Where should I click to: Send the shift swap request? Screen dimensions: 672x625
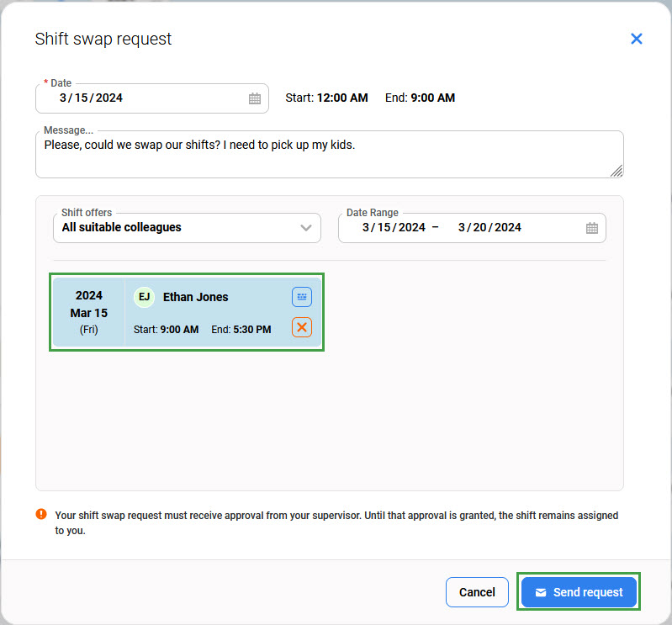pyautogui.click(x=579, y=592)
